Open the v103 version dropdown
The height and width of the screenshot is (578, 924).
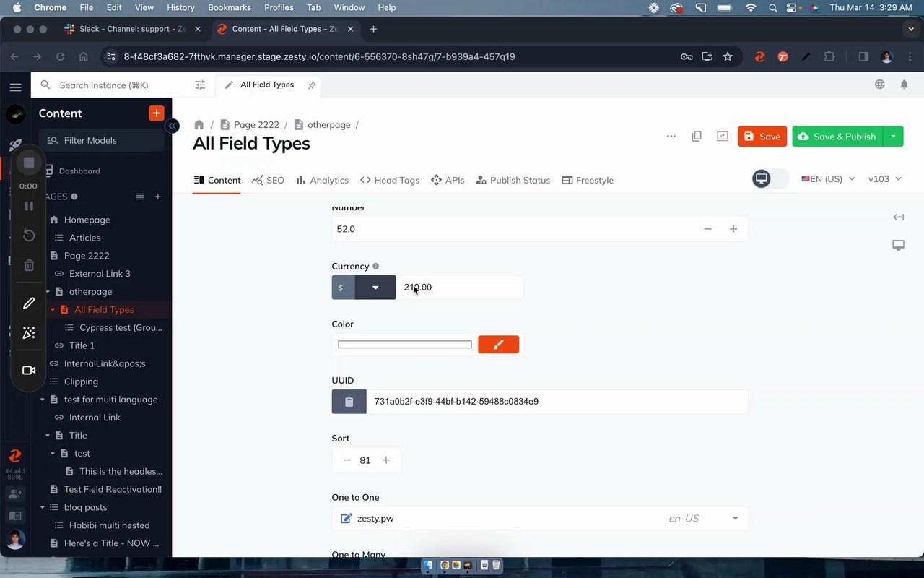coord(885,178)
